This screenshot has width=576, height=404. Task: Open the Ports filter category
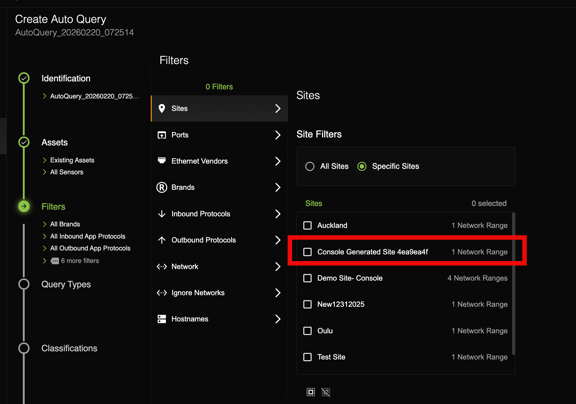pos(219,135)
